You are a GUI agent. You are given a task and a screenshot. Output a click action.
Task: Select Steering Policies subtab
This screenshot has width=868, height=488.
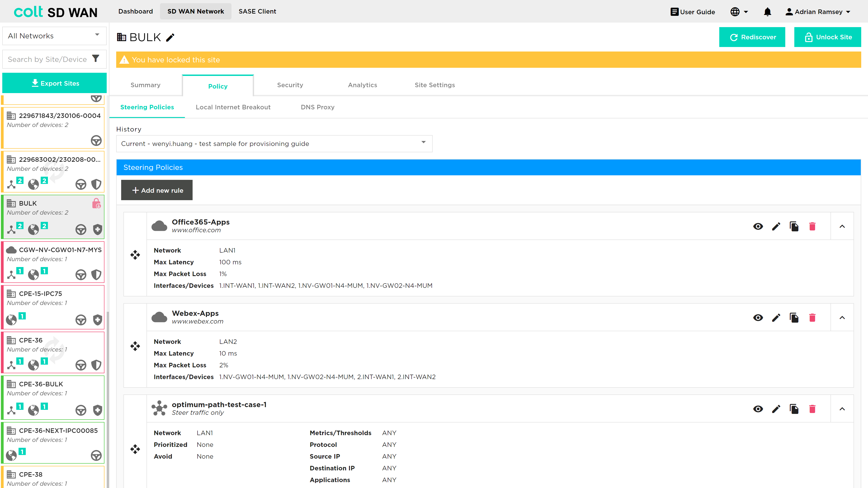point(147,107)
